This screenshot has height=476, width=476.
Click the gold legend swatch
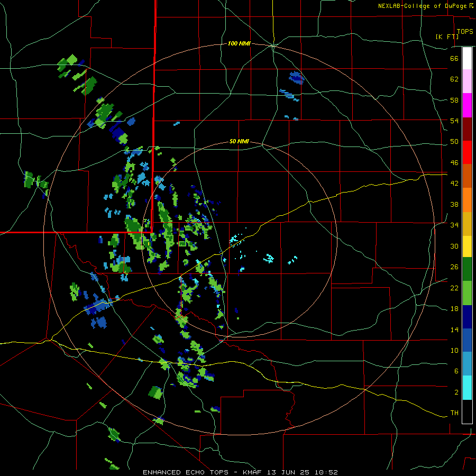(467, 224)
